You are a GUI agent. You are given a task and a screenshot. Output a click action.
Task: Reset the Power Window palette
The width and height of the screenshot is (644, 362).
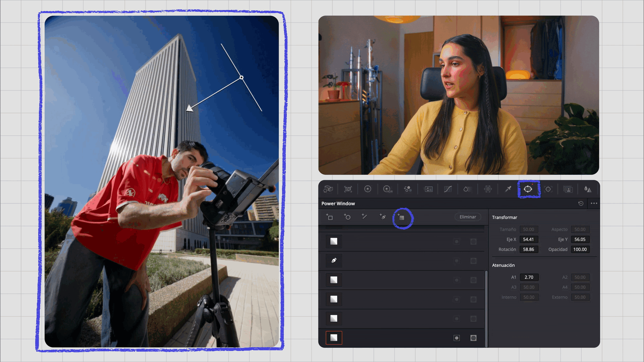[581, 203]
